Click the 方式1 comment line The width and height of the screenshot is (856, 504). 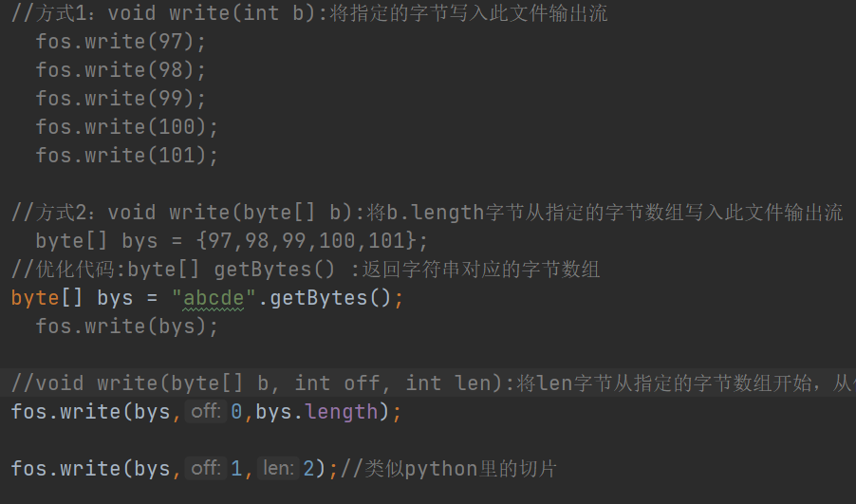[x=309, y=13]
